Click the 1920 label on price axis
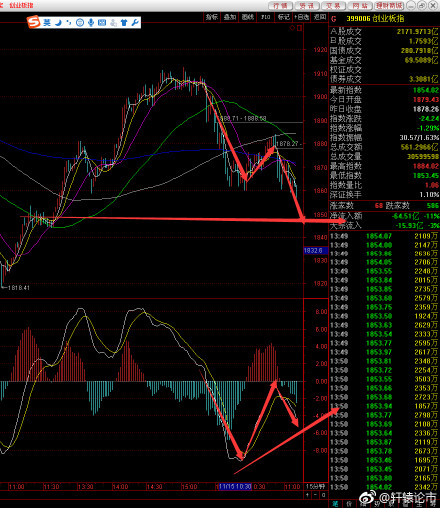 pyautogui.click(x=320, y=50)
